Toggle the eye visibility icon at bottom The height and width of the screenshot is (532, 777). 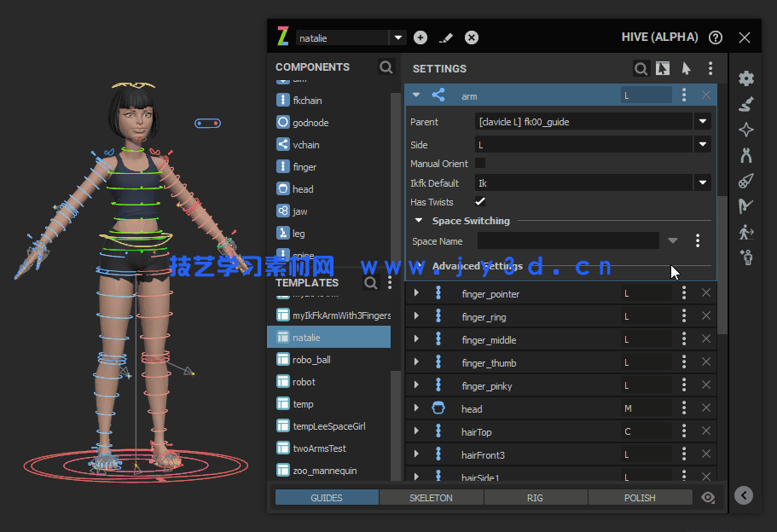coord(708,497)
